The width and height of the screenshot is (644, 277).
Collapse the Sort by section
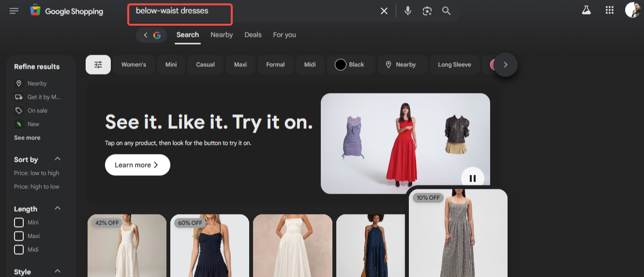click(x=58, y=159)
